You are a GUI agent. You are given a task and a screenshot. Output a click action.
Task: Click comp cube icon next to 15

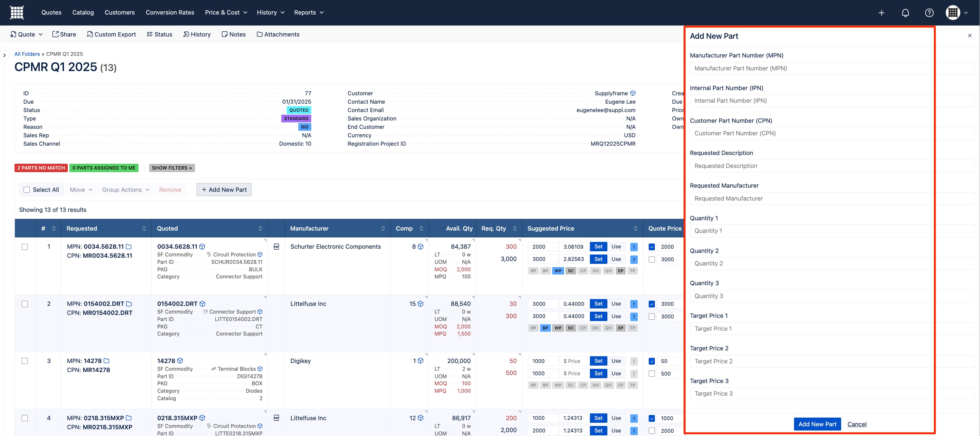(x=420, y=304)
